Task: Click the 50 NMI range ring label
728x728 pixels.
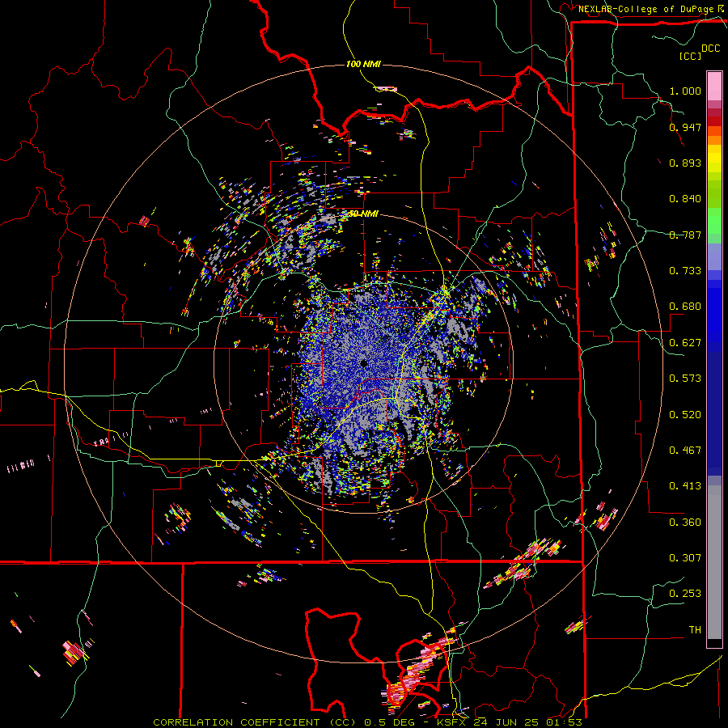Action: point(363,214)
